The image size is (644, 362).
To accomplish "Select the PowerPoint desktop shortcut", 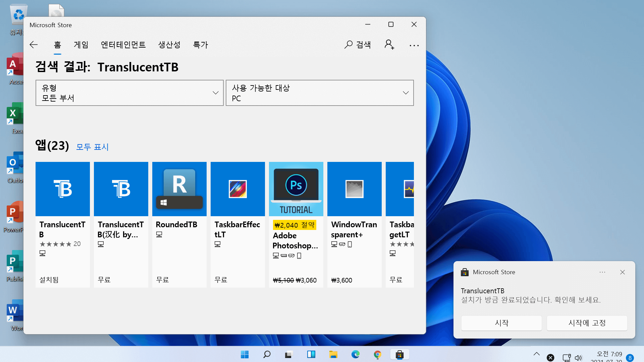I will [x=13, y=217].
